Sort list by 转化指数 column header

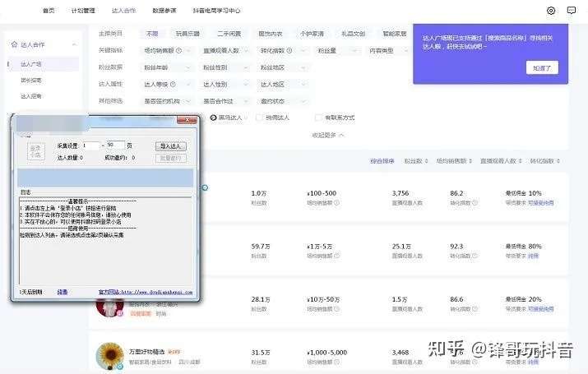[x=544, y=161]
